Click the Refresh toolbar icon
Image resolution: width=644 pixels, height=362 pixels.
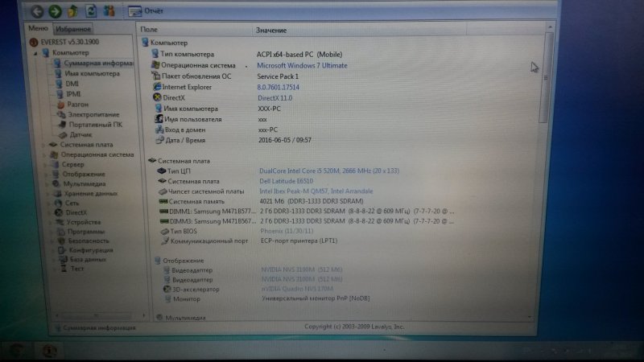pyautogui.click(x=90, y=11)
